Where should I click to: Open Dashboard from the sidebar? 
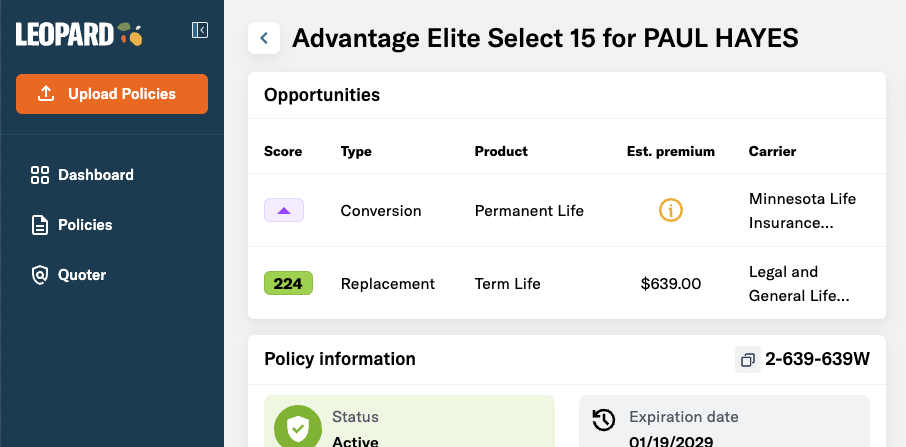point(95,175)
